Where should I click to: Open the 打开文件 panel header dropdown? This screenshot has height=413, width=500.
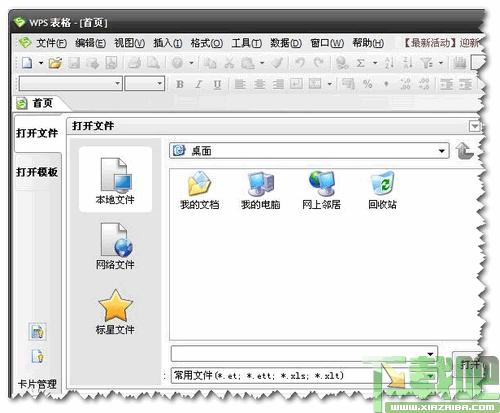click(475, 126)
